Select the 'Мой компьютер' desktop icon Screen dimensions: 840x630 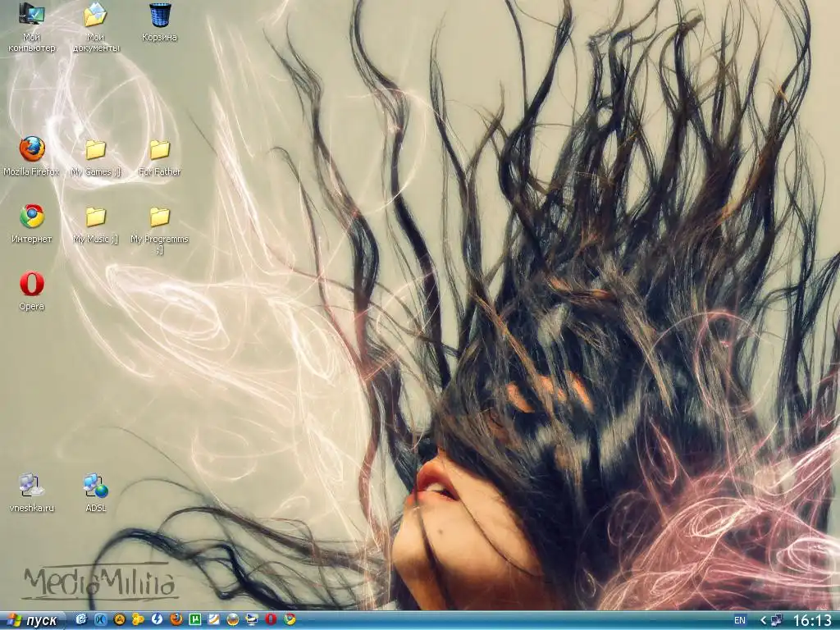[x=32, y=15]
